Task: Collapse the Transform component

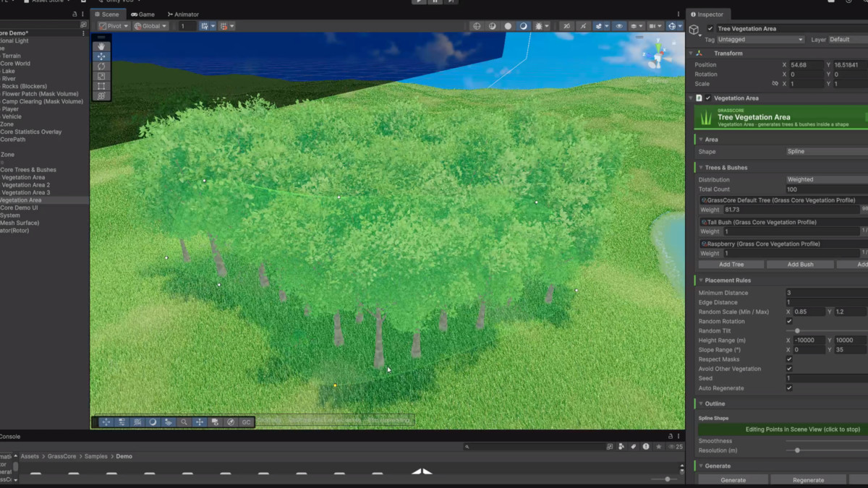Action: click(x=691, y=53)
